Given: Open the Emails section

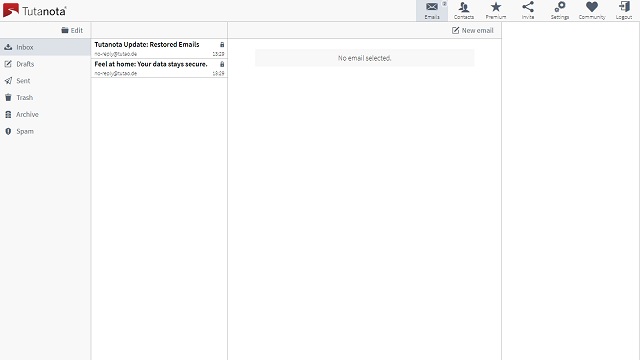Looking at the screenshot, I should 432,11.
